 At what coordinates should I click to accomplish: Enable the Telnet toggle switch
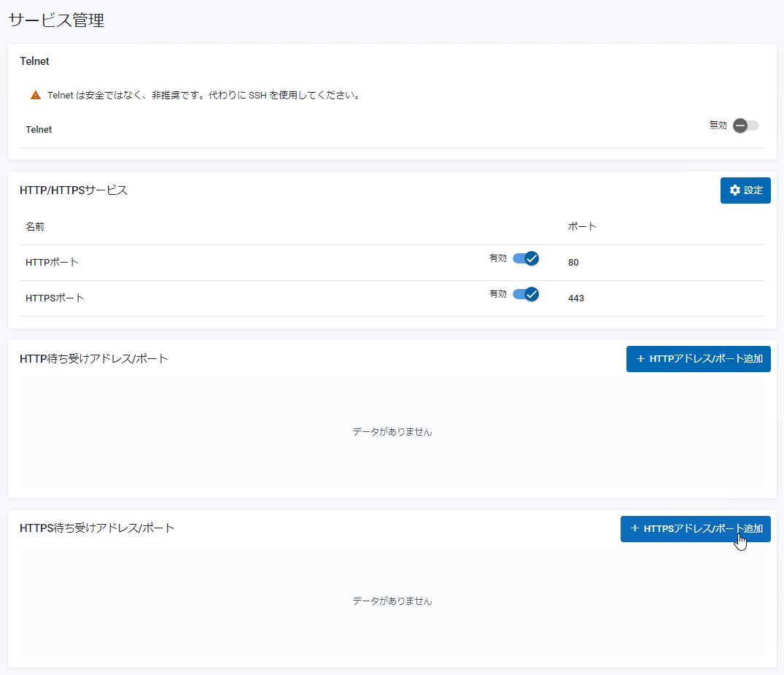pos(745,126)
